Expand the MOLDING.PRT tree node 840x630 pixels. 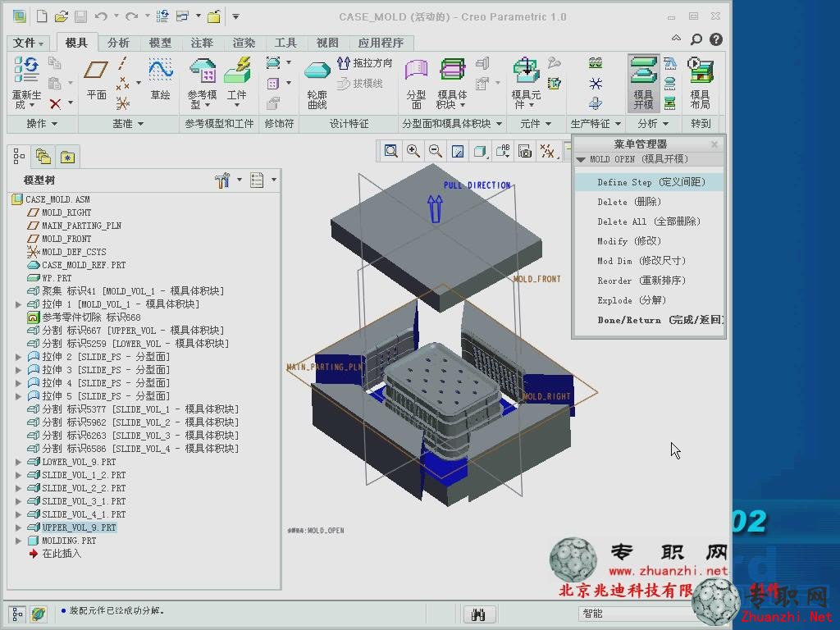coord(18,541)
